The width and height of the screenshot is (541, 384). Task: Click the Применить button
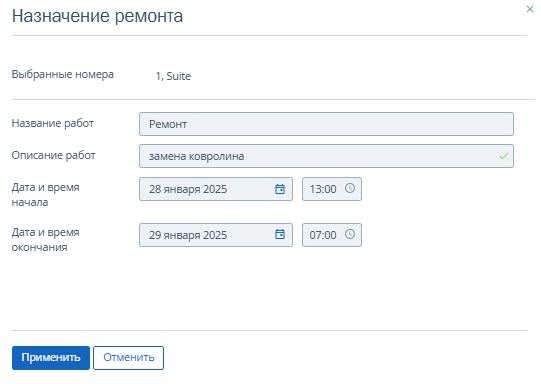[51, 358]
